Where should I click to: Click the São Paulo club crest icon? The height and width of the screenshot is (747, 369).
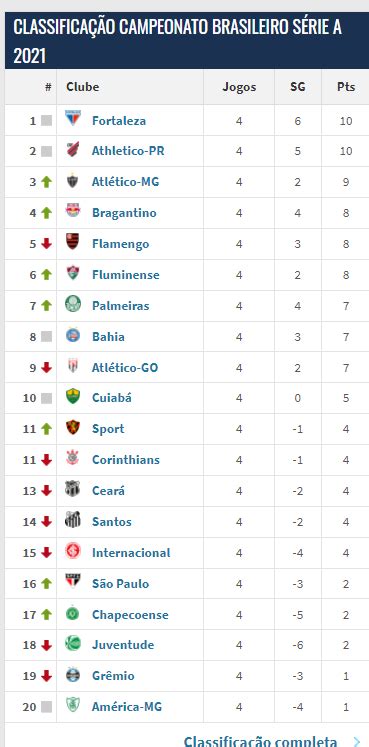(73, 581)
